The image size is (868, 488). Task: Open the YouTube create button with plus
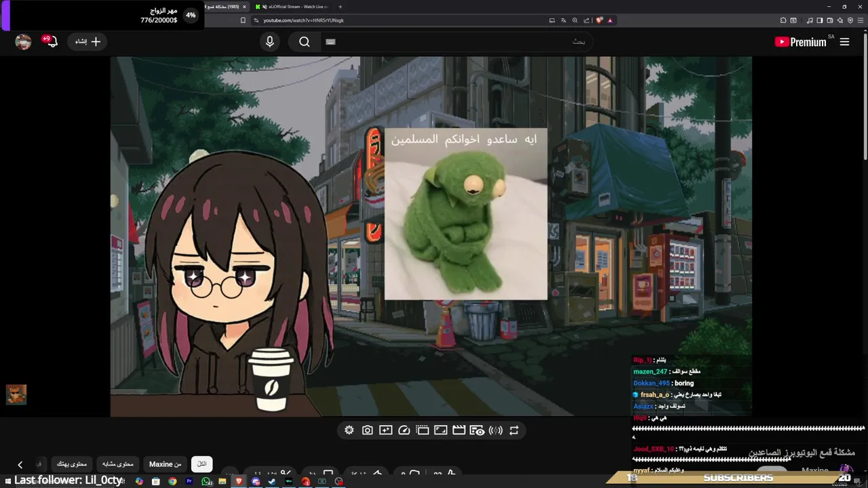coord(87,42)
